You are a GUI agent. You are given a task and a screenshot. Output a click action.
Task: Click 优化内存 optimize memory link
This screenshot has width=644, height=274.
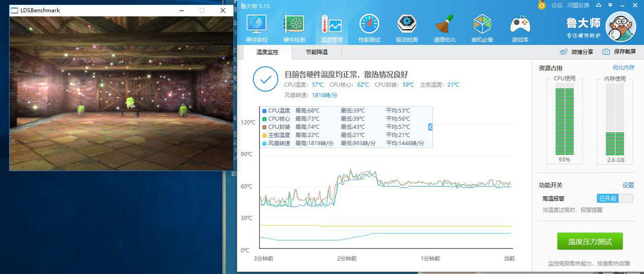point(623,67)
